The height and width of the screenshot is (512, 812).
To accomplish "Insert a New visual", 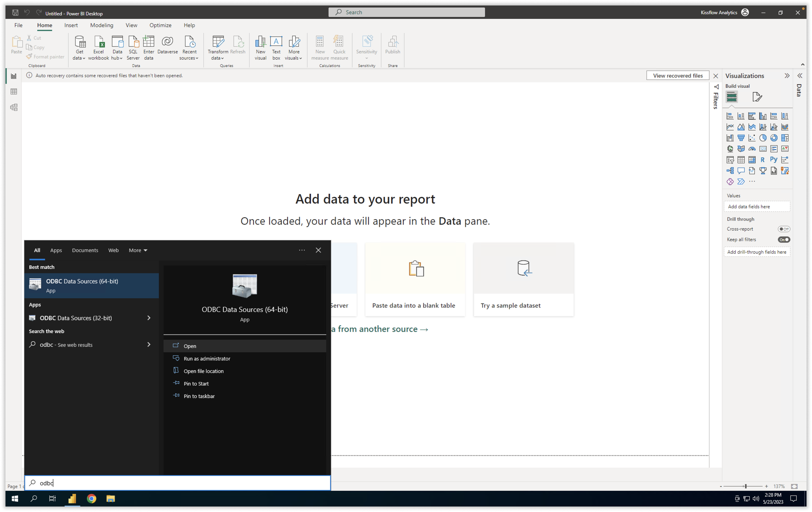I will pyautogui.click(x=260, y=48).
